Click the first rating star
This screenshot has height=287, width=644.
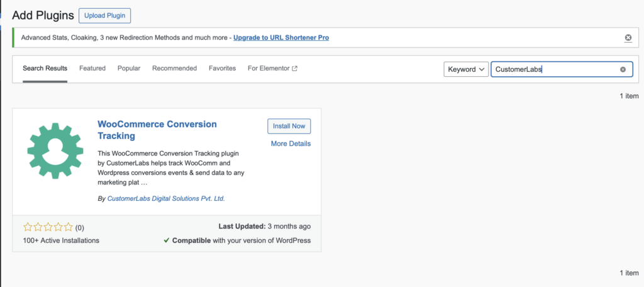pyautogui.click(x=28, y=227)
